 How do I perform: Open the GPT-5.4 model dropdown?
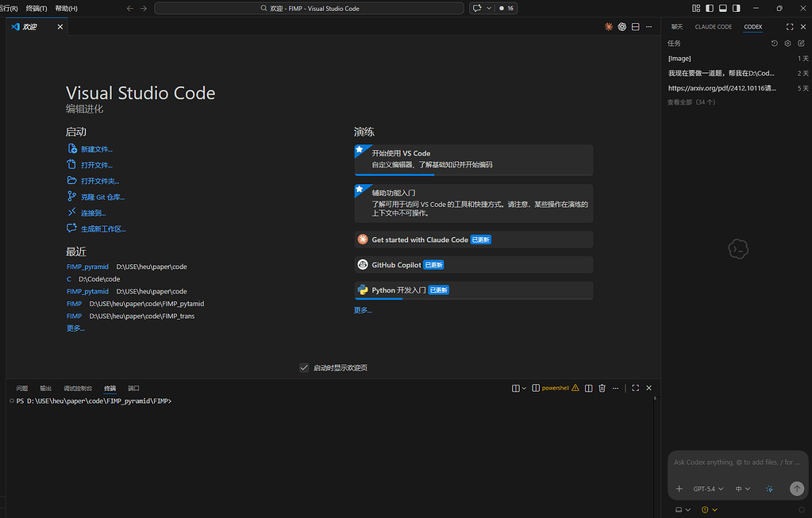pyautogui.click(x=708, y=489)
